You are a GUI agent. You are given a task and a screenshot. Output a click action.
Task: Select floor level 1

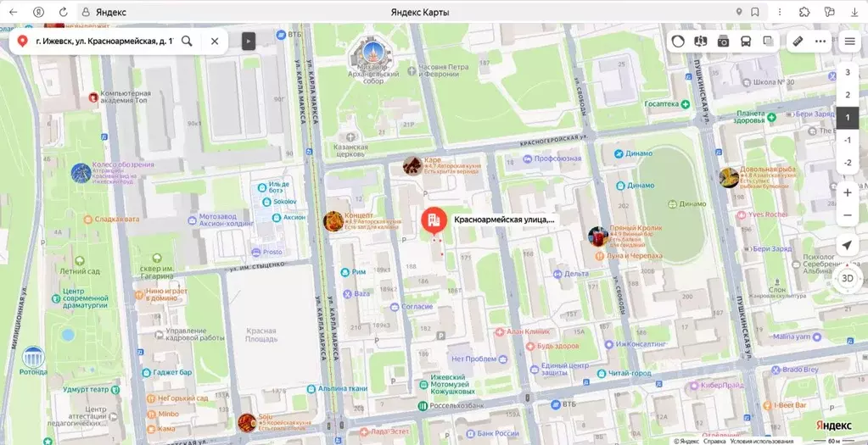848,118
